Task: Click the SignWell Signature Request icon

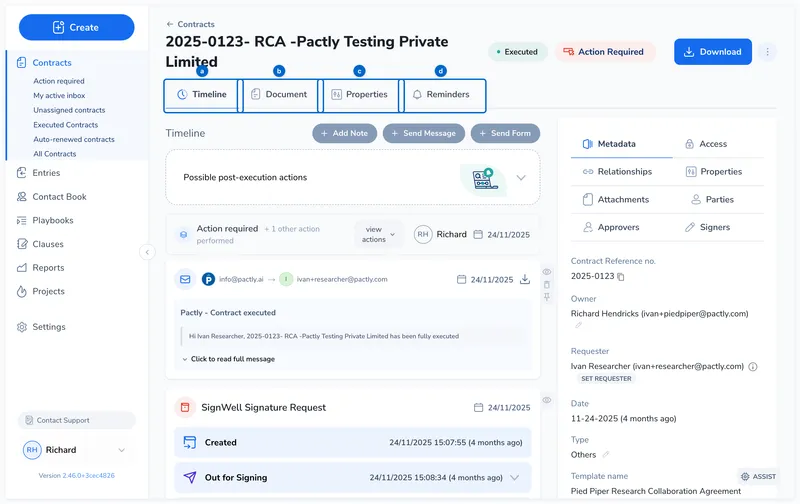Action: (x=185, y=408)
